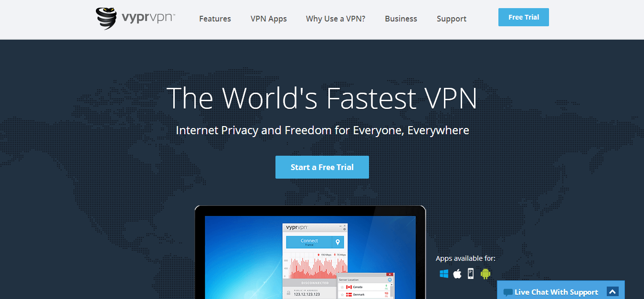The height and width of the screenshot is (299, 644).
Task: Click the settings gear in VyprVPN window
Action: coord(344,229)
